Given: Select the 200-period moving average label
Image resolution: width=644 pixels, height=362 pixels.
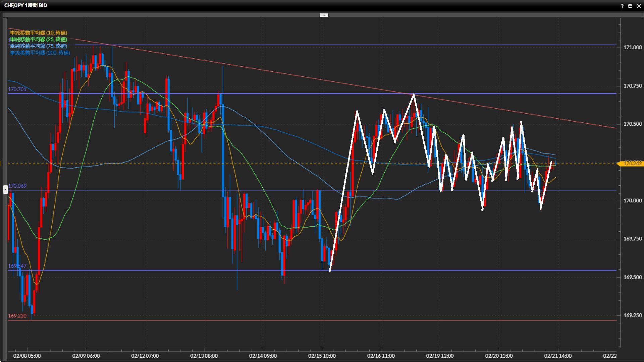Looking at the screenshot, I should pos(40,53).
